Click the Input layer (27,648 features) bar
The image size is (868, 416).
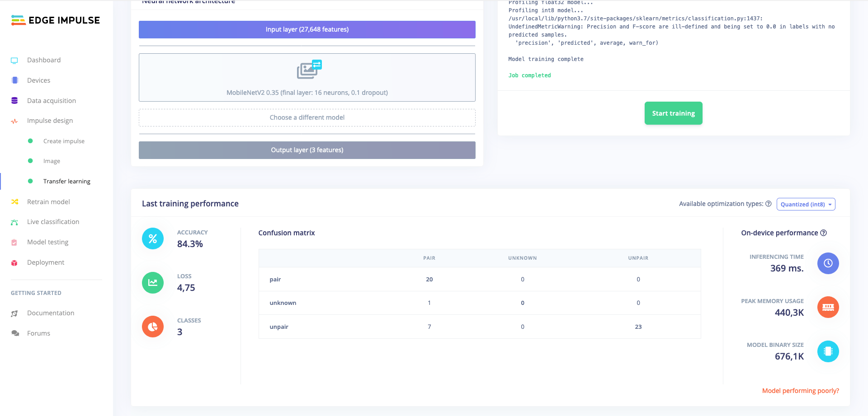(307, 29)
